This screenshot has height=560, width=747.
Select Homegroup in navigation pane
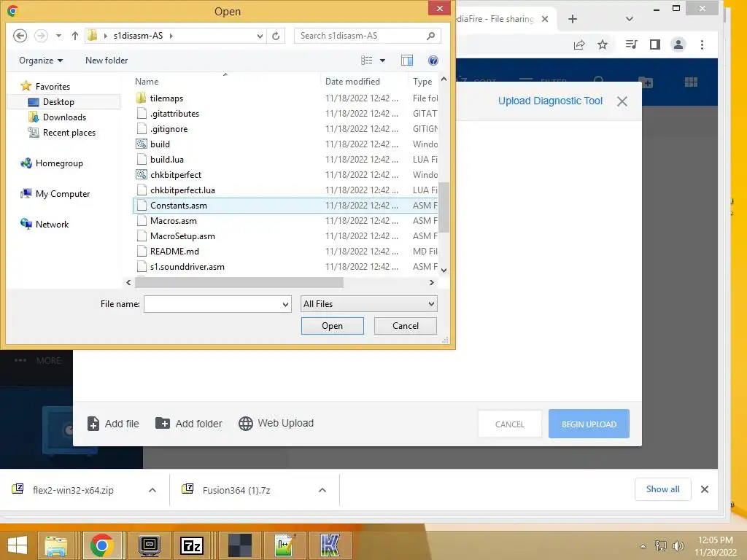(x=52, y=163)
